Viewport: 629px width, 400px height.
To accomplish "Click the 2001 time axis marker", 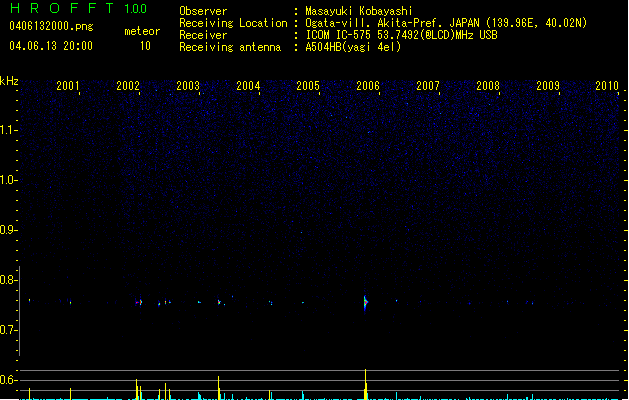I will pyautogui.click(x=68, y=85).
